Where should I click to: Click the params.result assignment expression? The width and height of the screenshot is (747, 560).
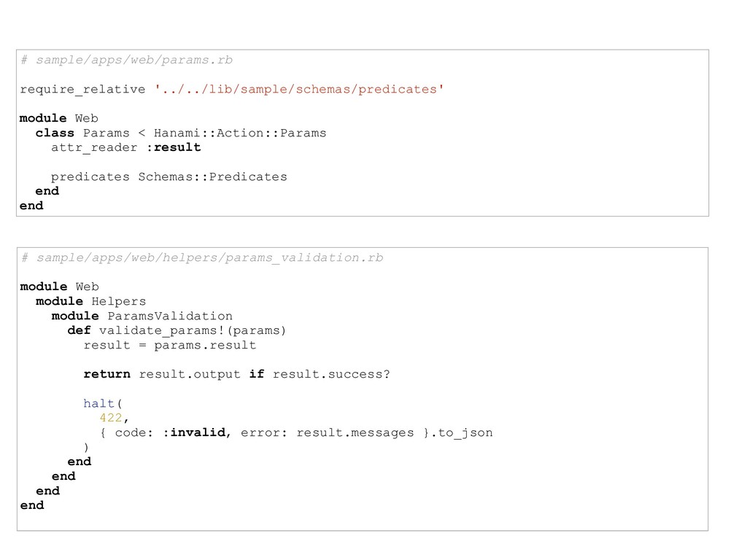pos(205,345)
